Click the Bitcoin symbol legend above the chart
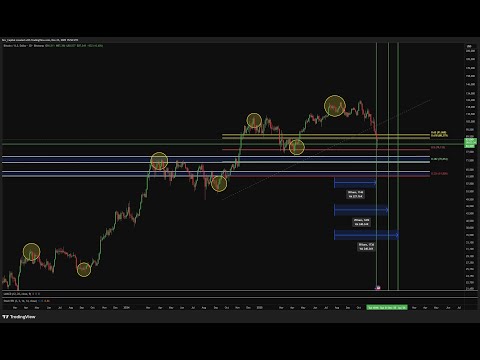The image size is (480, 360). pos(53,45)
